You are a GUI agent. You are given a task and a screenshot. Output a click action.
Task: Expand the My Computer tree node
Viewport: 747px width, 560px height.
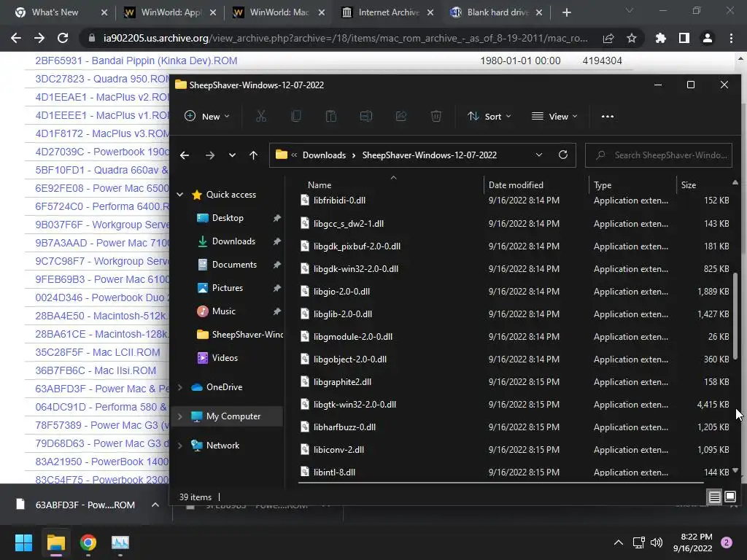[180, 416]
